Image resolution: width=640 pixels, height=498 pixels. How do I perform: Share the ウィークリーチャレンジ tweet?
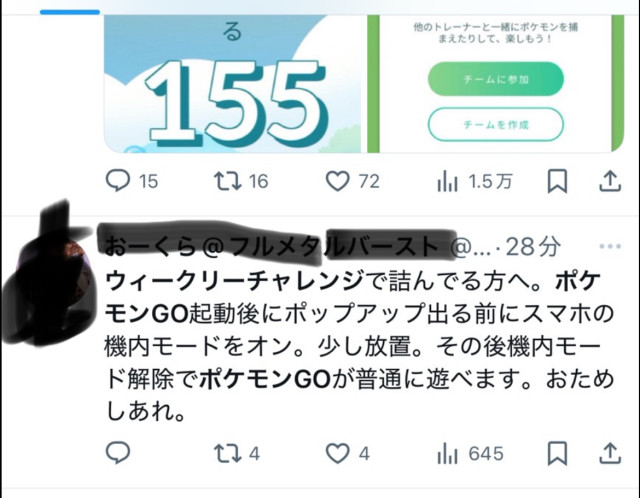pos(610,454)
